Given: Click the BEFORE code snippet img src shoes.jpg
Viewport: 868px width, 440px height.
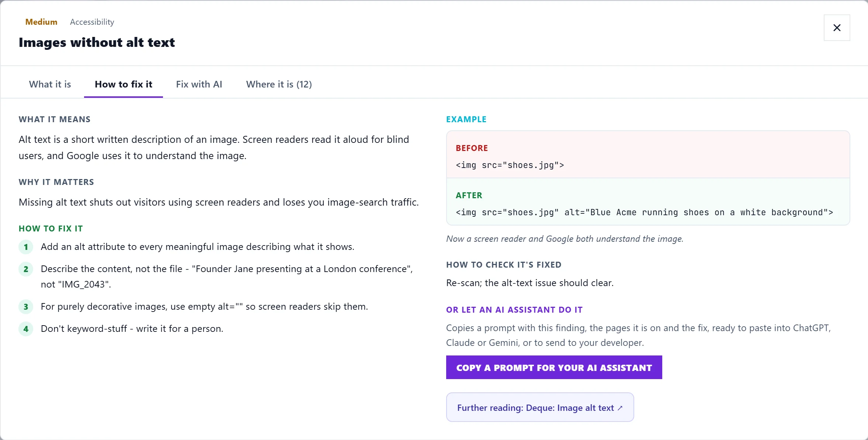Looking at the screenshot, I should 510,165.
